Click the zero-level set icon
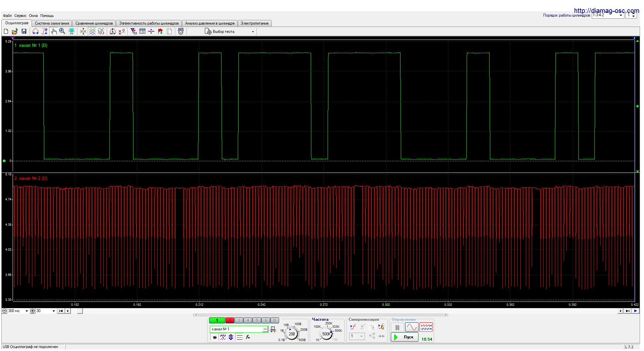Screen dimensions: 644x351 point(122,31)
